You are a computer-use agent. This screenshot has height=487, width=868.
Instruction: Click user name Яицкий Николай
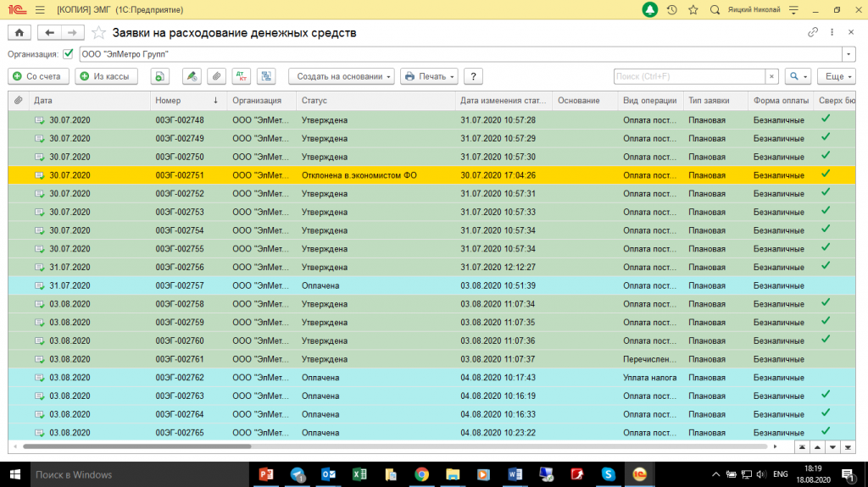(754, 10)
